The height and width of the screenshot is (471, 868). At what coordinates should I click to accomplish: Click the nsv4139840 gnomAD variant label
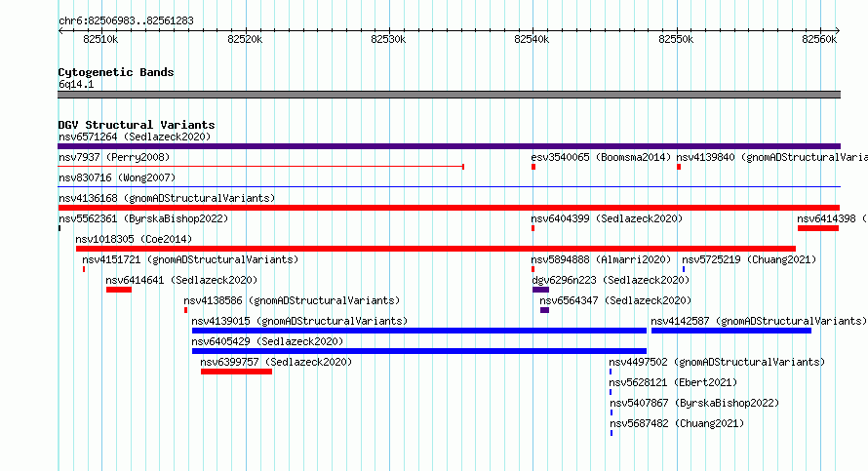tap(772, 157)
